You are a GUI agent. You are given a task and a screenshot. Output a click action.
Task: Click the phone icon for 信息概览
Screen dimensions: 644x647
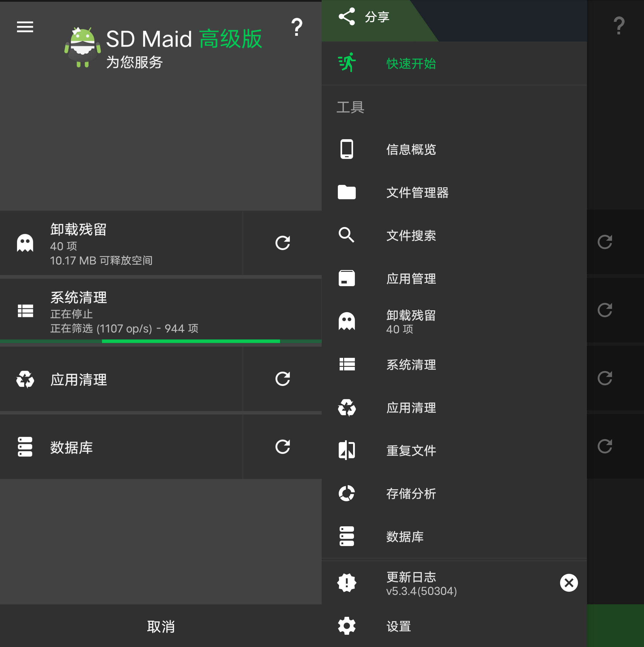346,149
